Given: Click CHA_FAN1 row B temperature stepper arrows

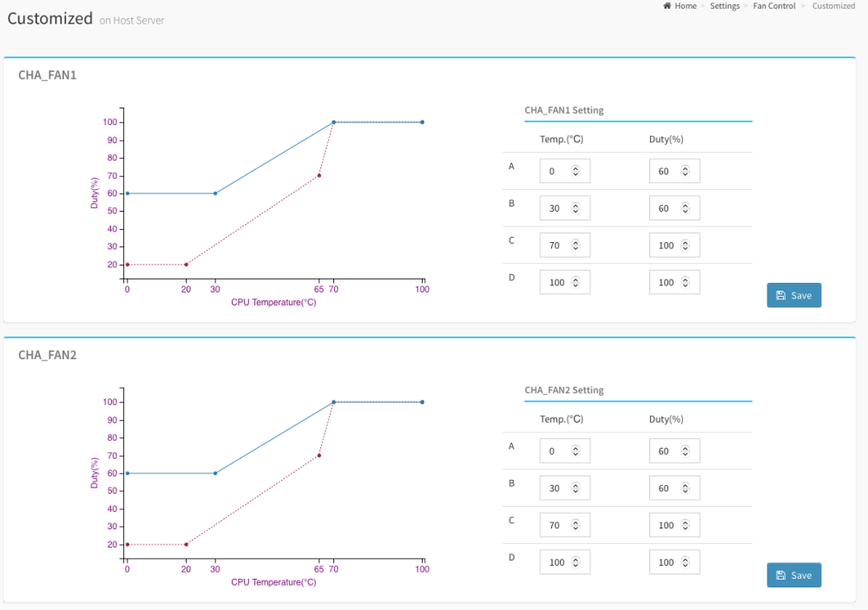Looking at the screenshot, I should (x=575, y=208).
